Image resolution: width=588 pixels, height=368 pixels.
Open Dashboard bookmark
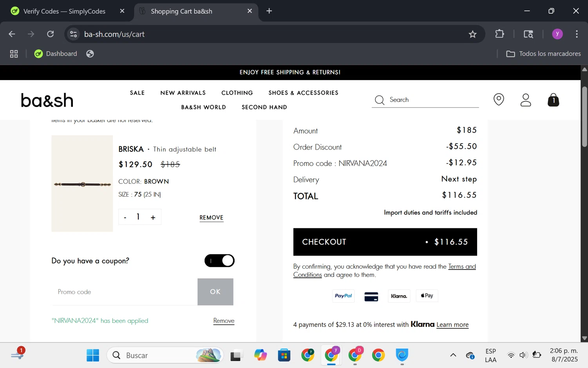click(x=56, y=54)
